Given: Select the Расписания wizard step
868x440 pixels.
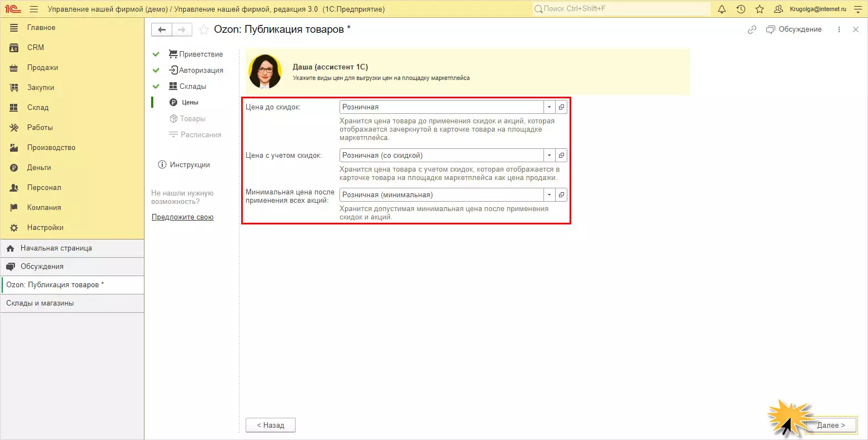Looking at the screenshot, I should 195,134.
